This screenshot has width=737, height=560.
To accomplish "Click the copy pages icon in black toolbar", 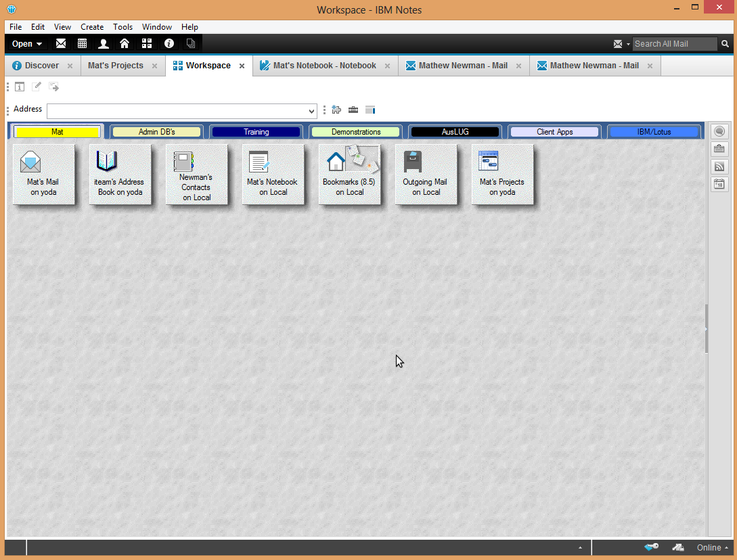I will point(190,44).
